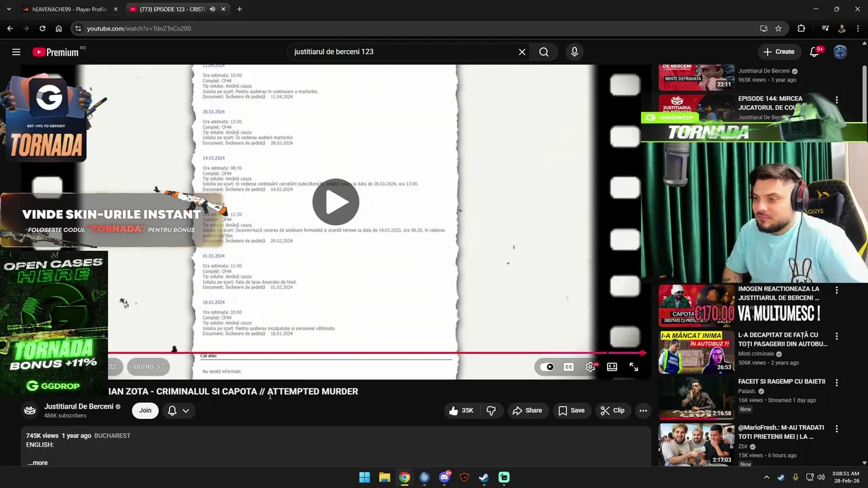Open options for Imogen Reactioneaza video
Screen dimensions: 868x488
(836, 290)
